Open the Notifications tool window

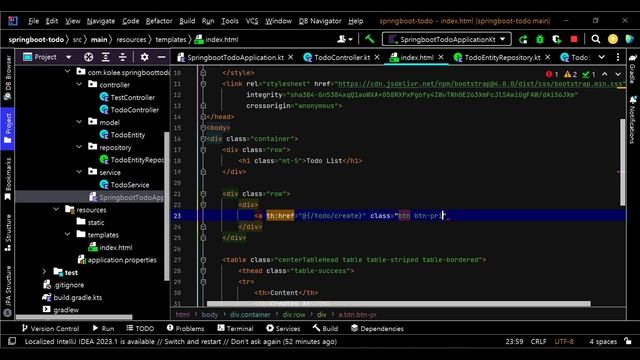pyautogui.click(x=632, y=120)
